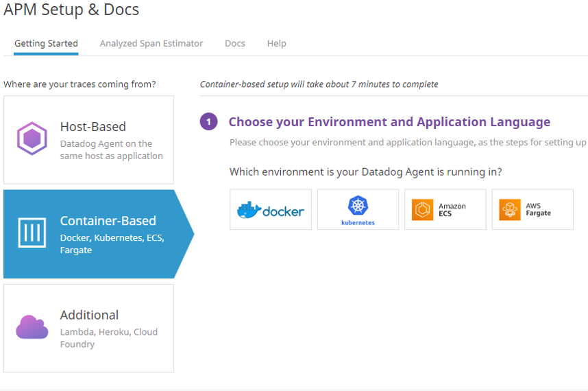The image size is (588, 391).
Task: Select the Container-Based option title
Action: click(x=108, y=221)
